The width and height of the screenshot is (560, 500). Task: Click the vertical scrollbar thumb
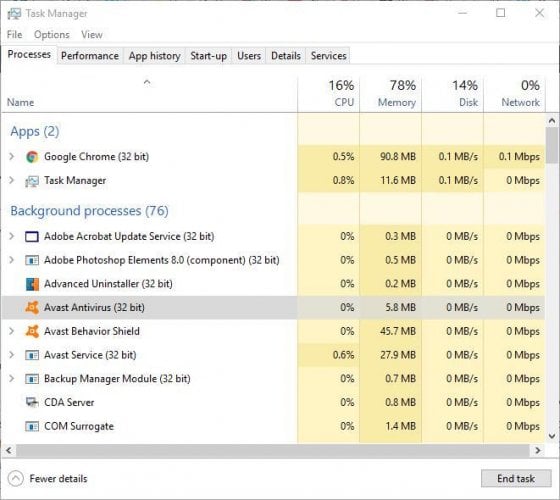[552, 145]
